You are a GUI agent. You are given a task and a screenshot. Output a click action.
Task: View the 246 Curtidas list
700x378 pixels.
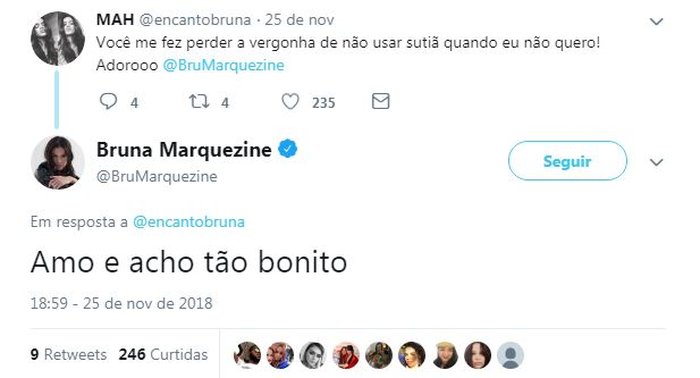[163, 354]
